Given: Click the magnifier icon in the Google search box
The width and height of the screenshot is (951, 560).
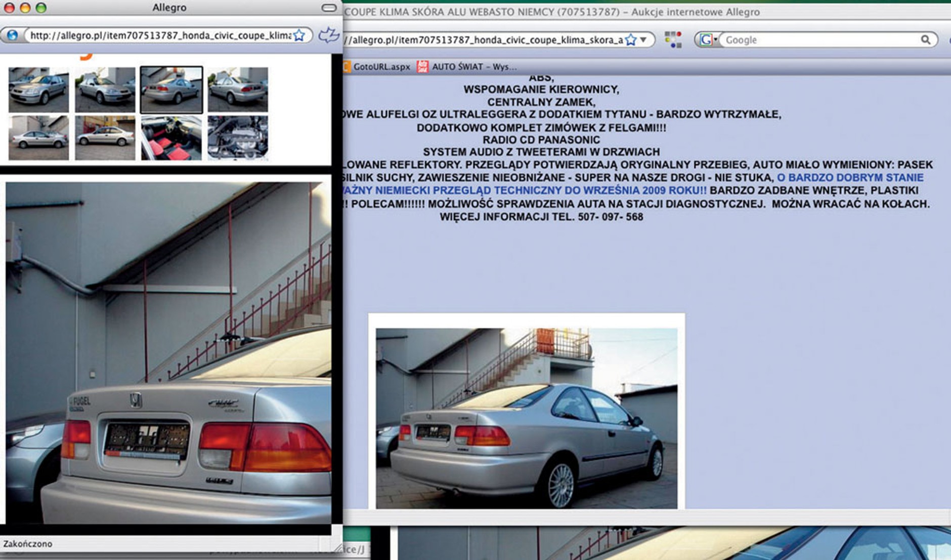Looking at the screenshot, I should (x=925, y=40).
